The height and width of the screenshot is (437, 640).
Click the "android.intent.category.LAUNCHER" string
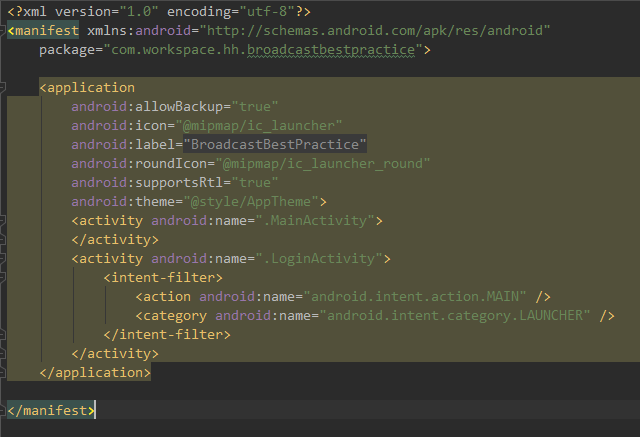click(454, 315)
